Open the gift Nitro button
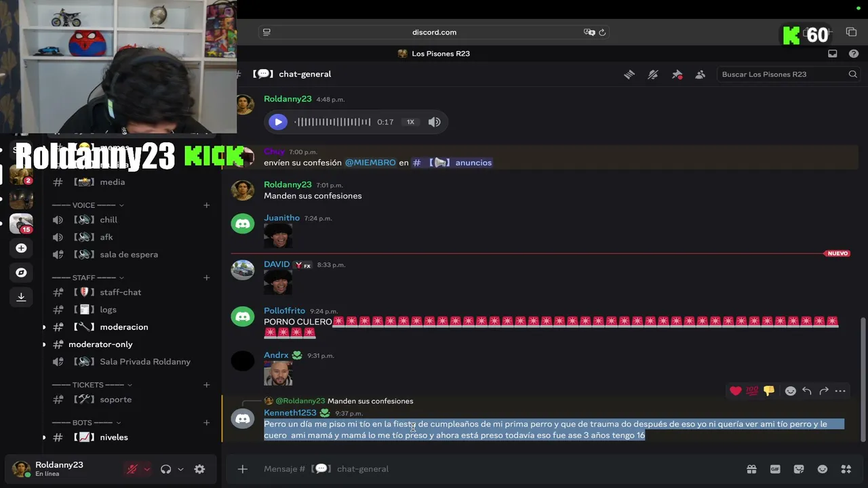 pyautogui.click(x=751, y=469)
